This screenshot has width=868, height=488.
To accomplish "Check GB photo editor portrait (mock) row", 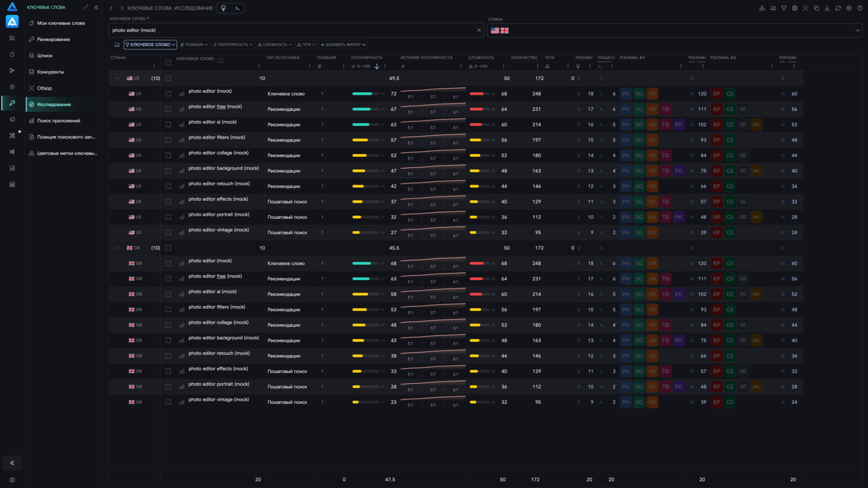I will click(168, 387).
